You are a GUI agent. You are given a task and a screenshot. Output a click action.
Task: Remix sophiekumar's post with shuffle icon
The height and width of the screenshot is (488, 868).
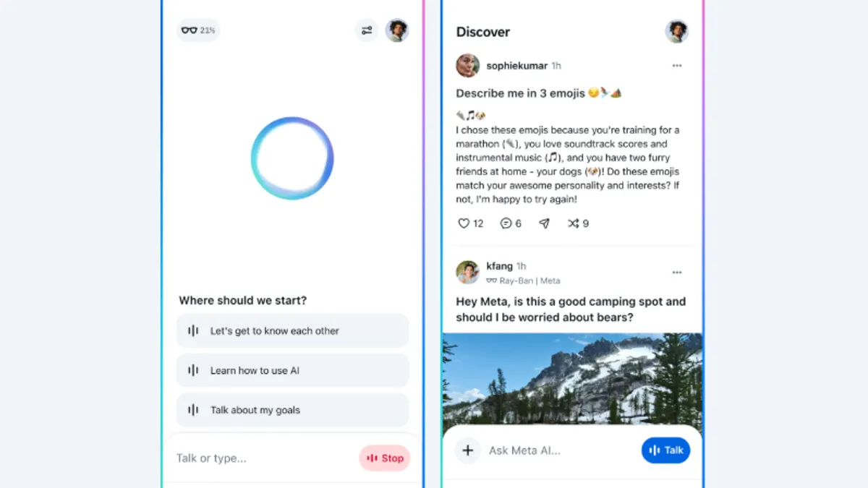pos(574,223)
